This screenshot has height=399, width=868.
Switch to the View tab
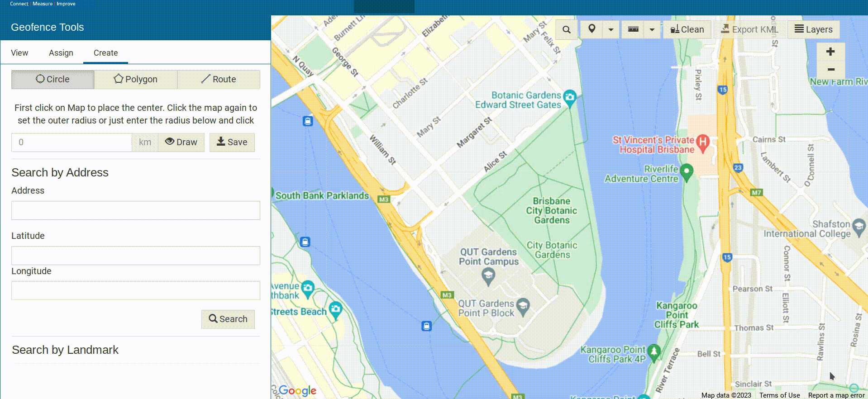19,53
